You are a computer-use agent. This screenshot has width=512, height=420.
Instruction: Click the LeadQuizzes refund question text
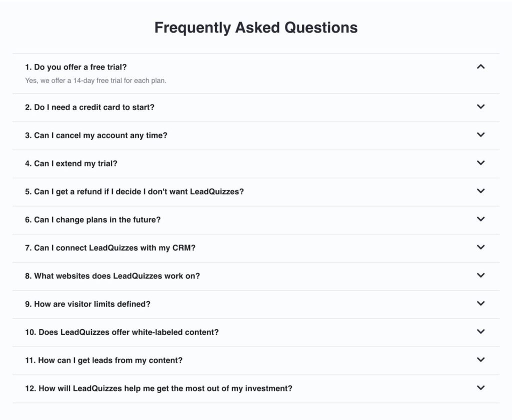tap(134, 191)
